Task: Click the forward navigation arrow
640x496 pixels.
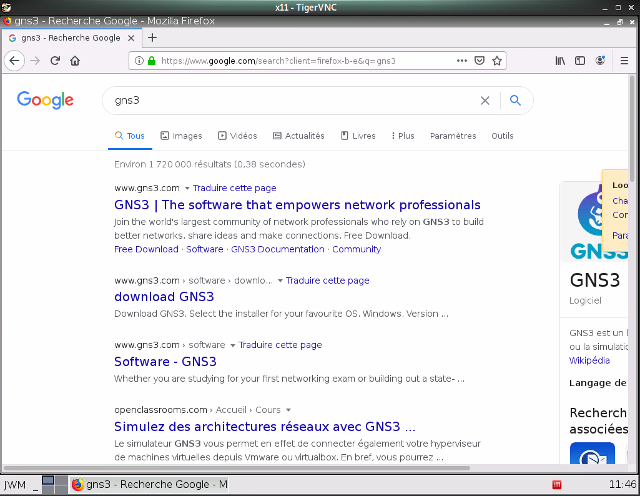Action: [x=35, y=61]
